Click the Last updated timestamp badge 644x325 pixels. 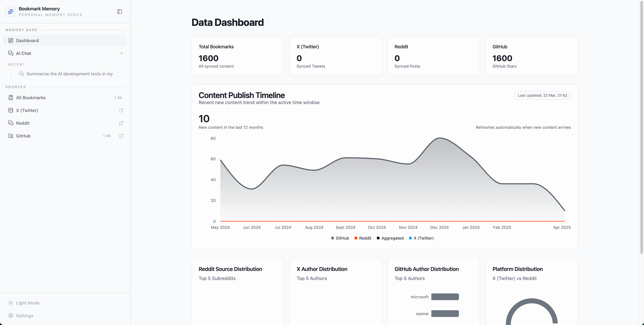(x=542, y=95)
